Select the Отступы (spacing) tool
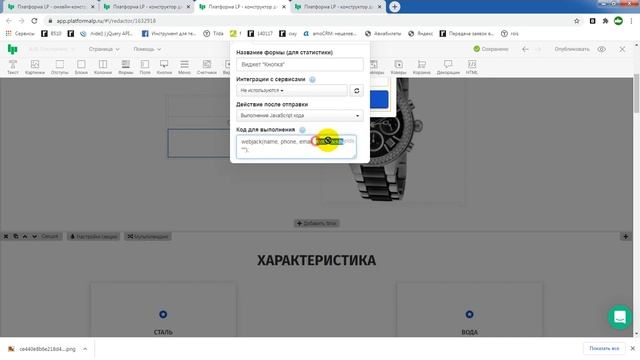Screen dimensions: 640x360 click(x=60, y=67)
